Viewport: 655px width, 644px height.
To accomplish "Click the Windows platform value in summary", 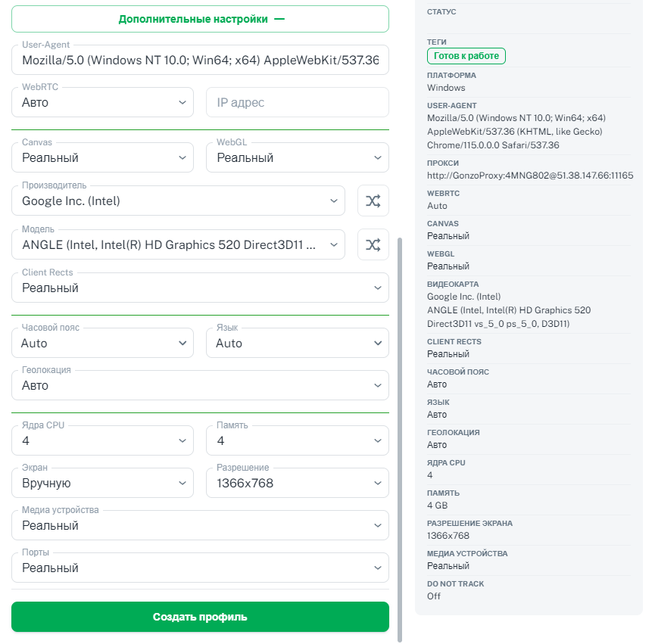I will coord(446,88).
